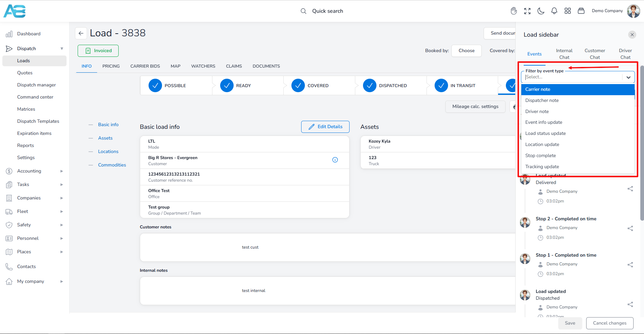Share the Stop 2 completed event
The height and width of the screenshot is (334, 644).
(x=630, y=228)
